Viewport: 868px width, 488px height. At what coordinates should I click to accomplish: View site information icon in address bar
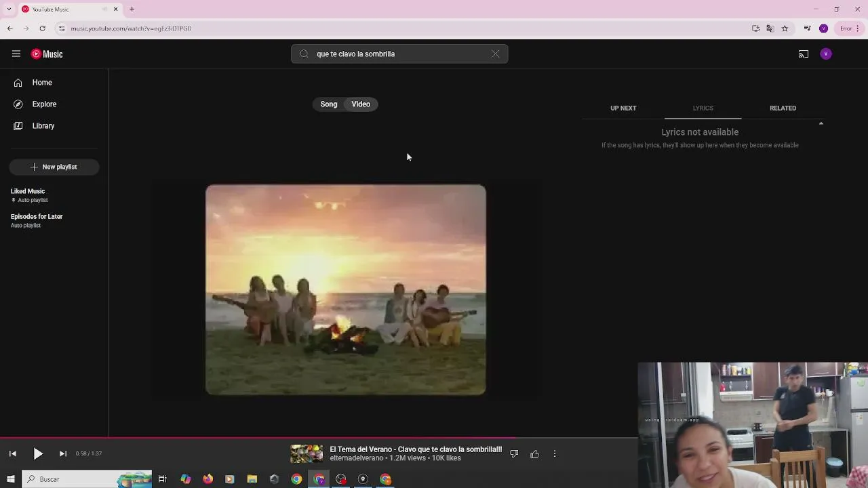tap(62, 28)
